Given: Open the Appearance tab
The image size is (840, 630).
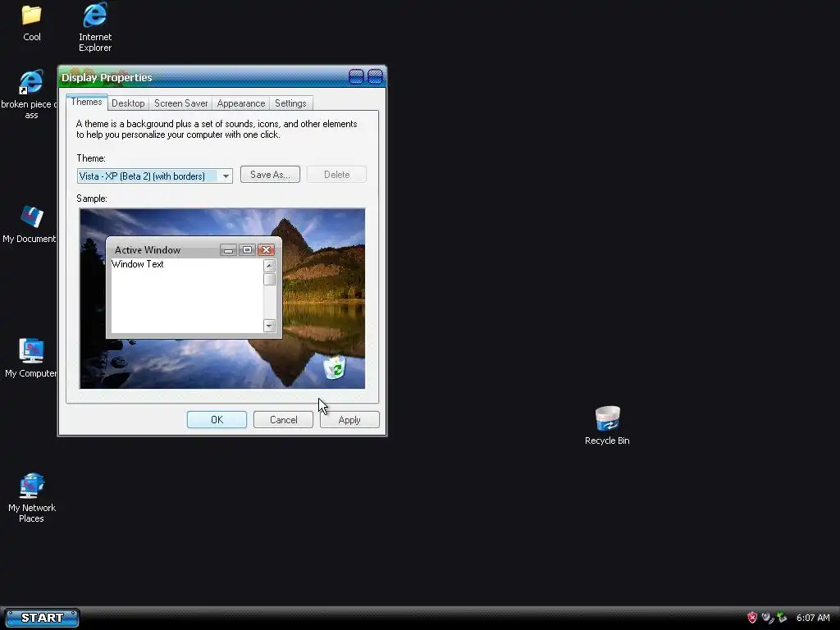Looking at the screenshot, I should pyautogui.click(x=240, y=103).
